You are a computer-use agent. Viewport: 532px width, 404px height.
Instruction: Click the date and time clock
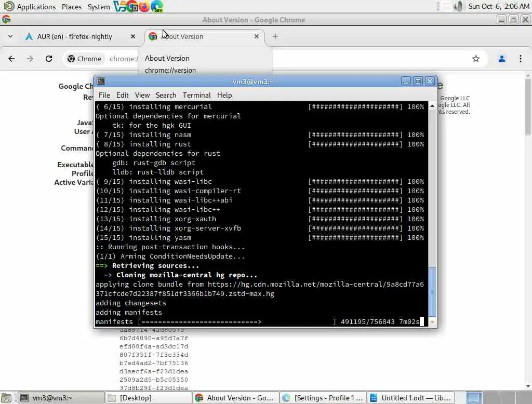pyautogui.click(x=498, y=6)
